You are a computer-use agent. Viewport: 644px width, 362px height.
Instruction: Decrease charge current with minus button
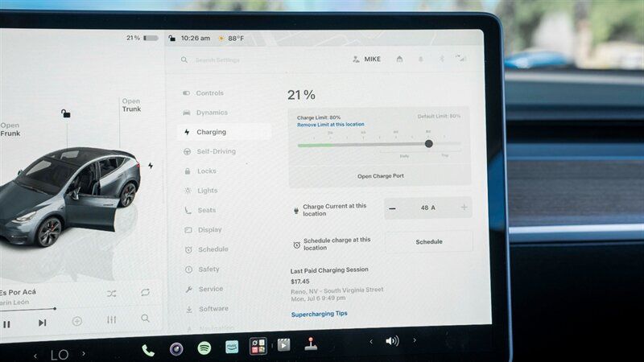coord(392,208)
